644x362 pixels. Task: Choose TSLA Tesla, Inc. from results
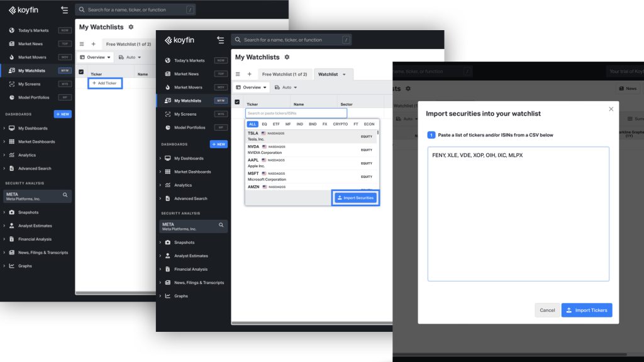(311, 136)
